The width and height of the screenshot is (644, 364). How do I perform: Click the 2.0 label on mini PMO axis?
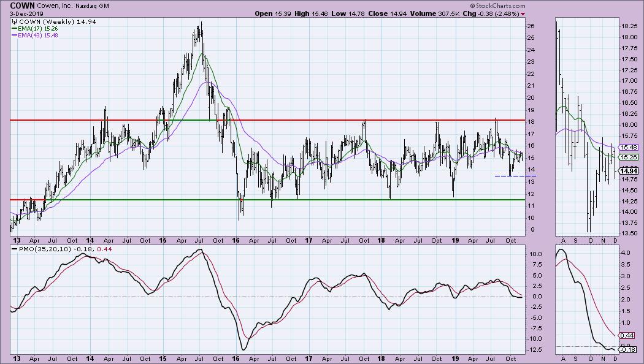point(626,300)
